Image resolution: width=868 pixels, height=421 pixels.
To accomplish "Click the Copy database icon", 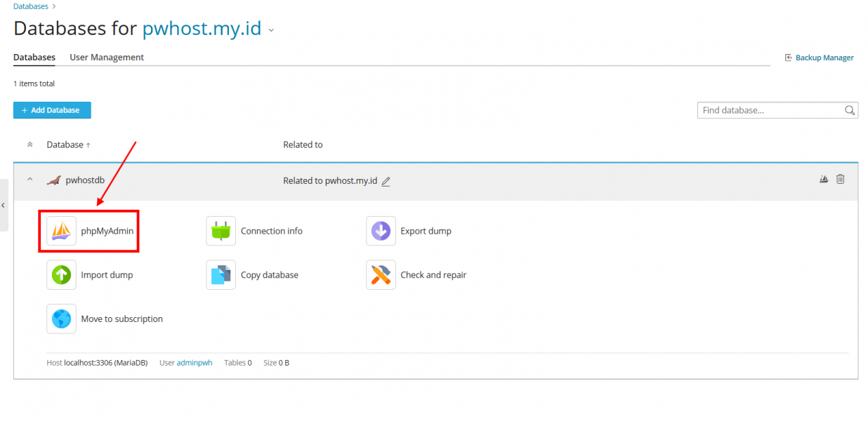I will 221,275.
